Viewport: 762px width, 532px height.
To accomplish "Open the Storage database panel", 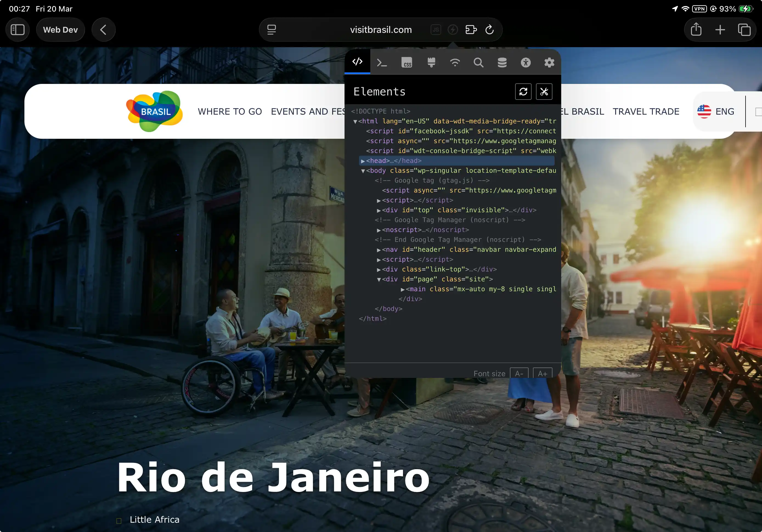I will point(502,62).
